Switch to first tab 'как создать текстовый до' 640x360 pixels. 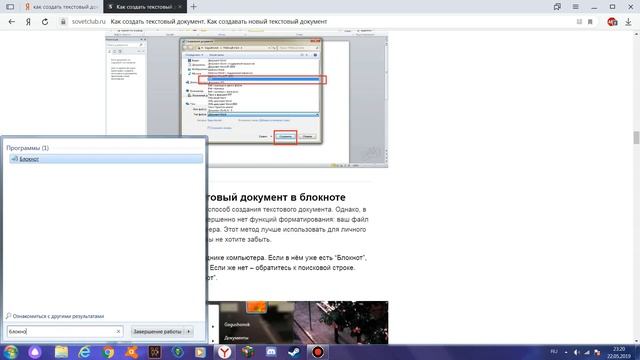(x=61, y=7)
